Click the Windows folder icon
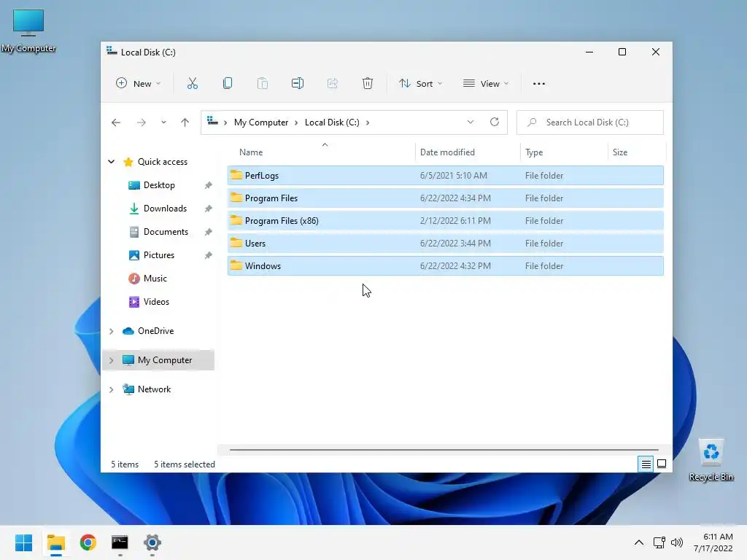 click(x=236, y=265)
